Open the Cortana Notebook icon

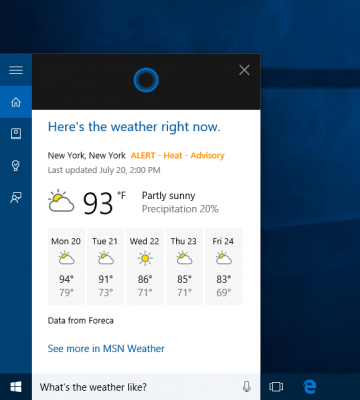[x=16, y=134]
